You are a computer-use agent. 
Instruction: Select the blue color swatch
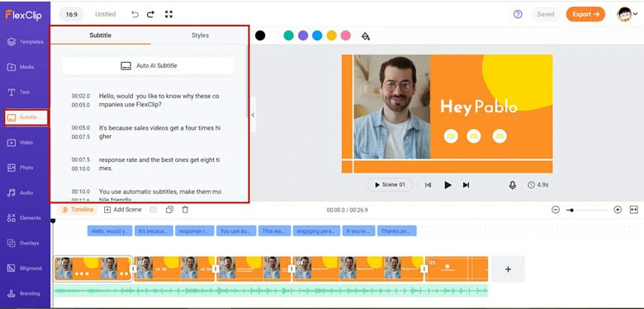pos(317,36)
